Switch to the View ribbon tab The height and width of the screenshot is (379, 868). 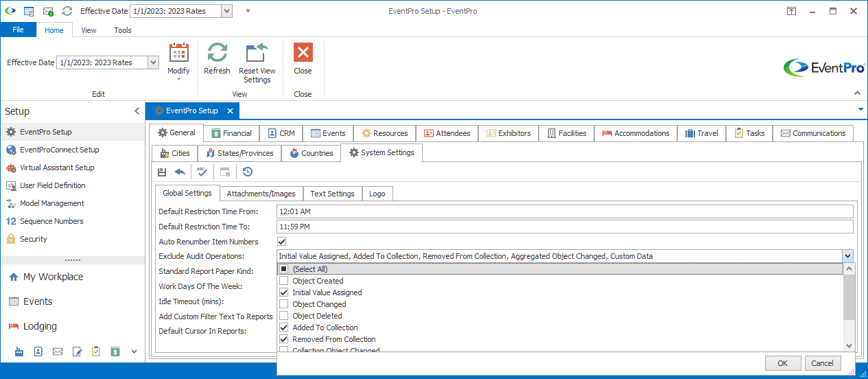pos(89,30)
